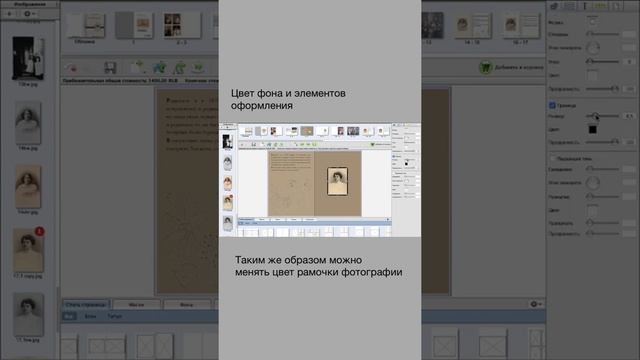The image size is (640, 360).
Task: Select the sepia portrait photo in sidebar
Action: point(28,187)
